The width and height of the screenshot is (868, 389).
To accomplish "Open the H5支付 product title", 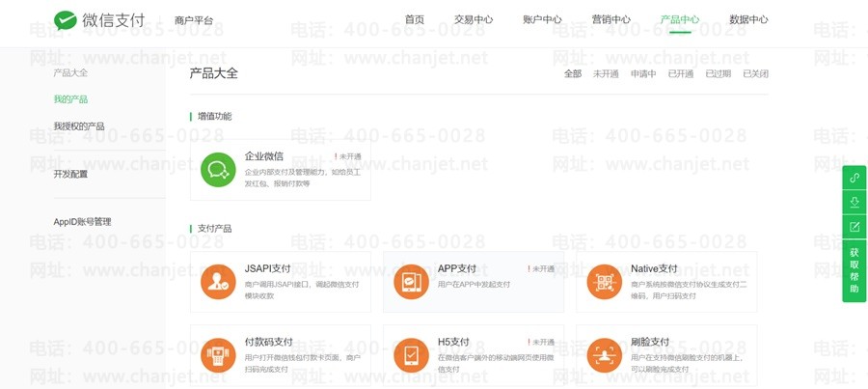I will click(453, 342).
